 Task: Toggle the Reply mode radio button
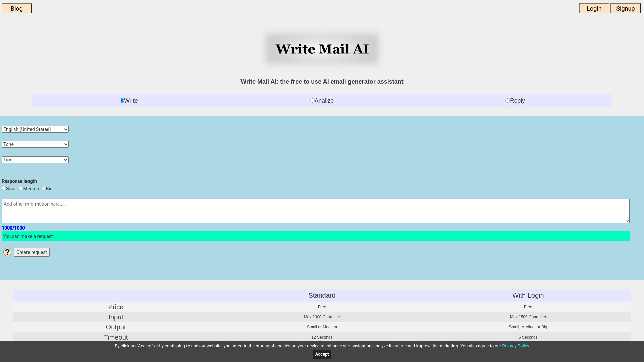[x=508, y=100]
